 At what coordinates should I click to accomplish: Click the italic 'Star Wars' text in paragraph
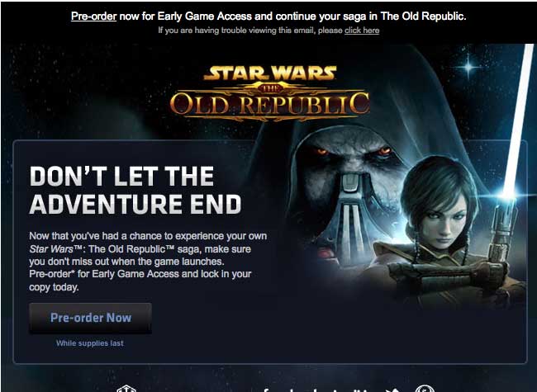pos(50,249)
